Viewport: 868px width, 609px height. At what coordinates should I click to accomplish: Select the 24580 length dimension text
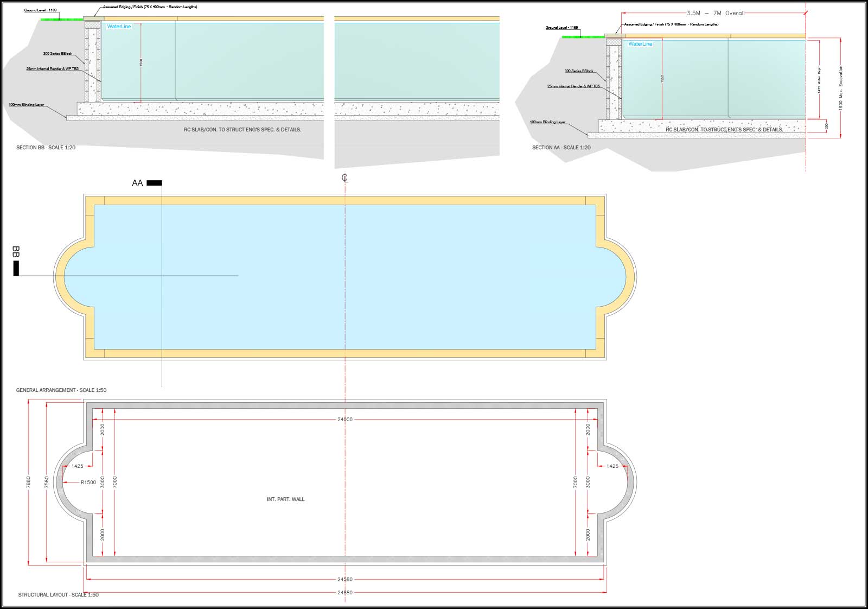click(x=344, y=580)
